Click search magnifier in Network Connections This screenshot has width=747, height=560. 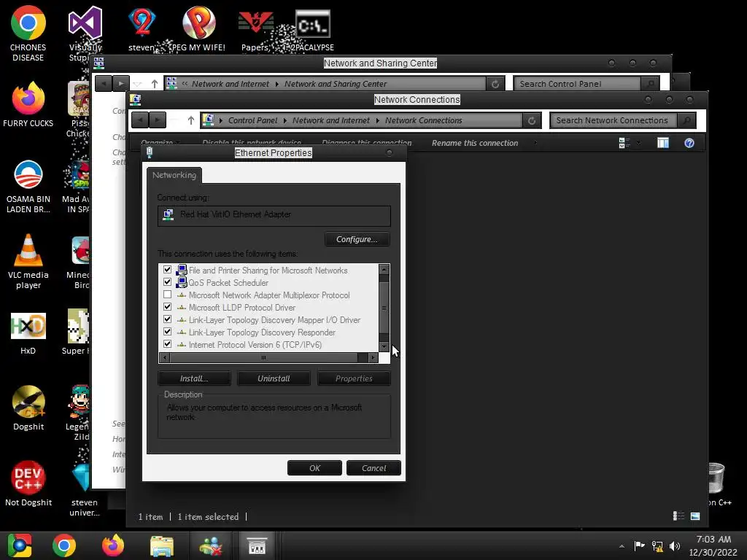pos(686,120)
